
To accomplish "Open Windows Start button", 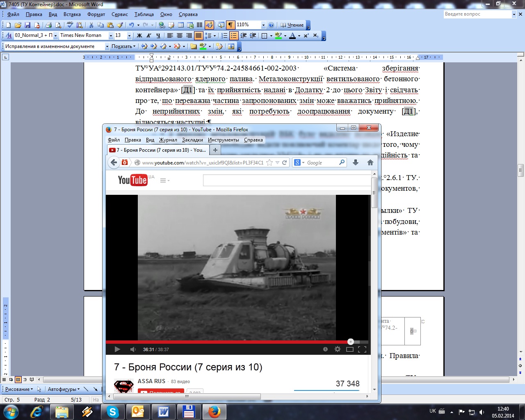I will tap(11, 411).
